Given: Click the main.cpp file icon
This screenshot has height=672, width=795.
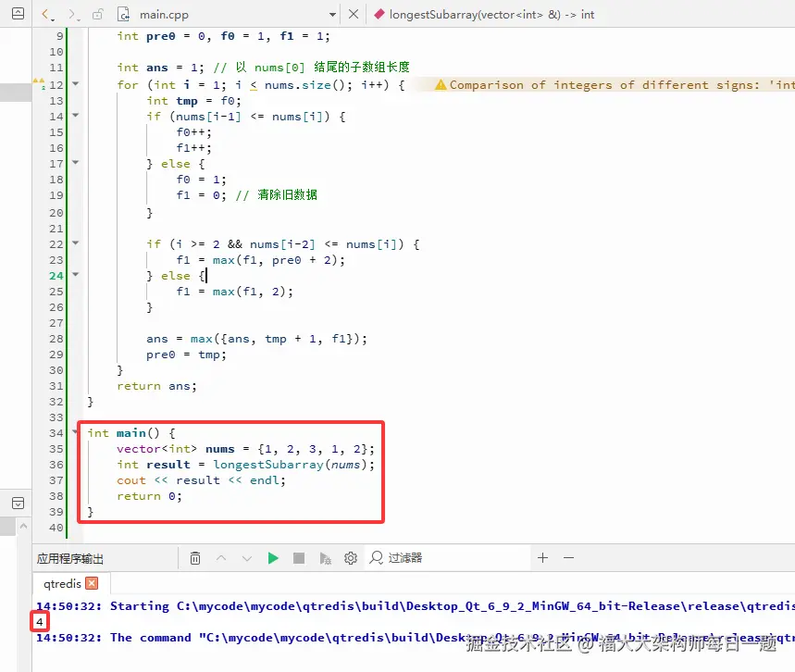Looking at the screenshot, I should pos(124,14).
